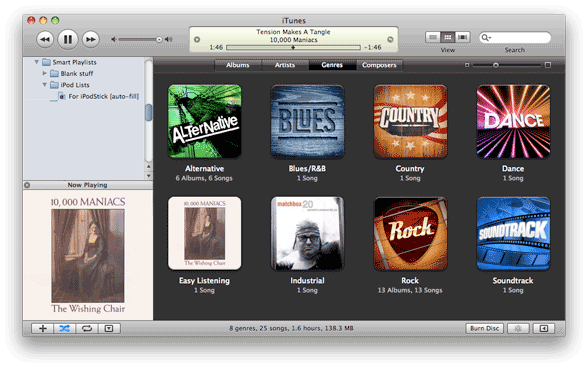Screen dimensions: 588x368
Task: Click '6 Albums, 6 Songs' text
Action: [204, 178]
